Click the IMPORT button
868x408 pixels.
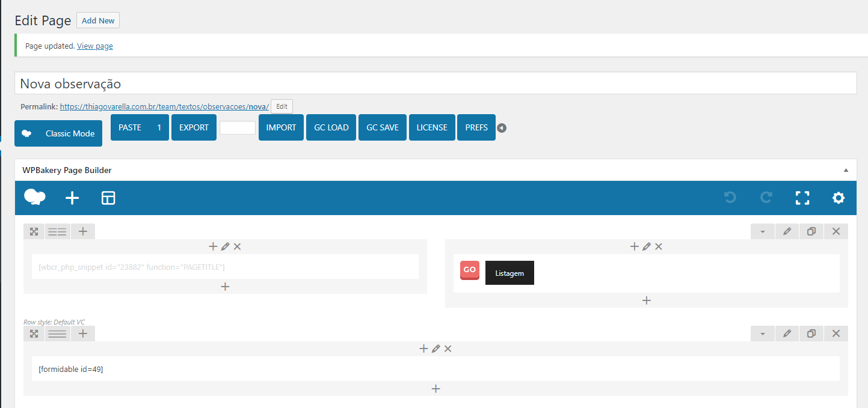[281, 127]
